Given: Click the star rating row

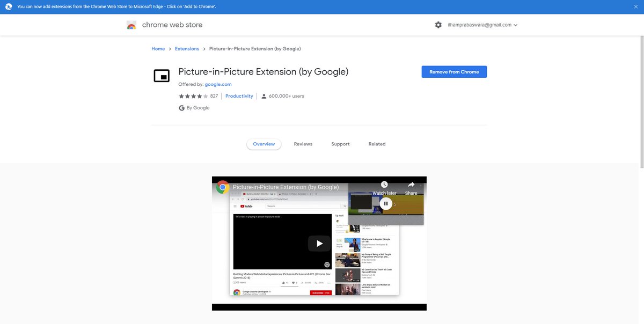Looking at the screenshot, I should click(193, 96).
